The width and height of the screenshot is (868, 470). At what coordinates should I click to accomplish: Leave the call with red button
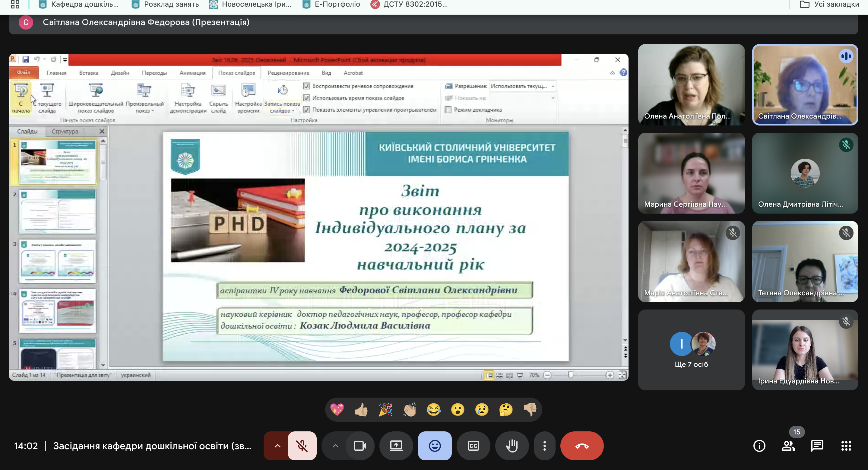pos(581,446)
